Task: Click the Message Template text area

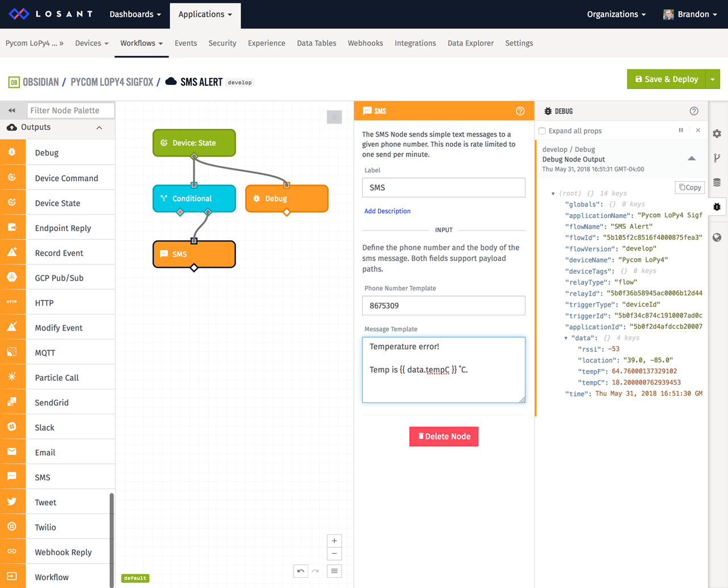Action: (x=444, y=370)
